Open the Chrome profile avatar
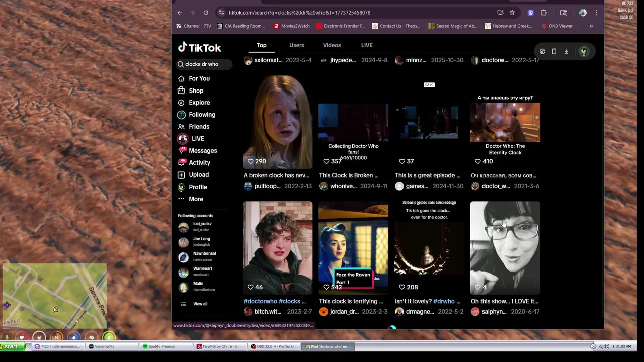 pos(583,13)
